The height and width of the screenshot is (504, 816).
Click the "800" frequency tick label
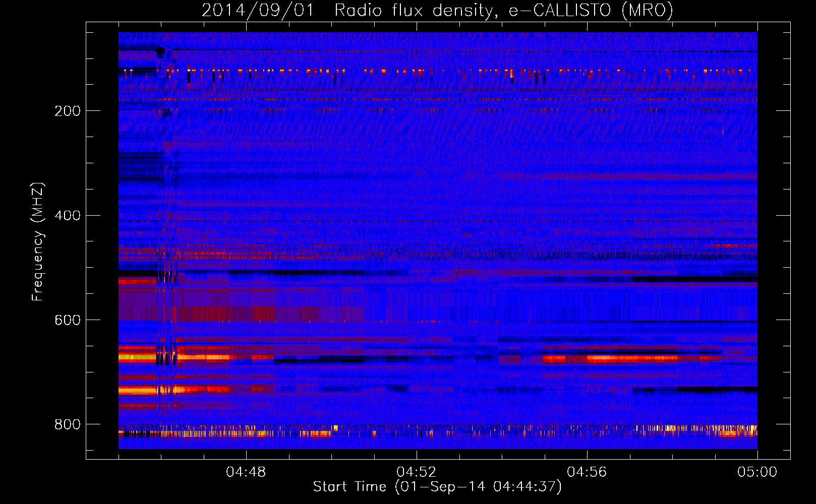tap(68, 425)
